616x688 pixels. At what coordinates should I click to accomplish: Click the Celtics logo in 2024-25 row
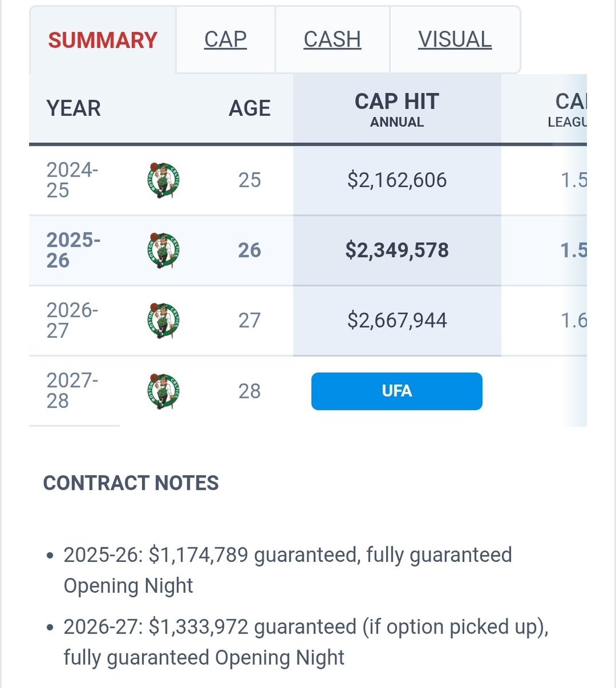pos(163,180)
